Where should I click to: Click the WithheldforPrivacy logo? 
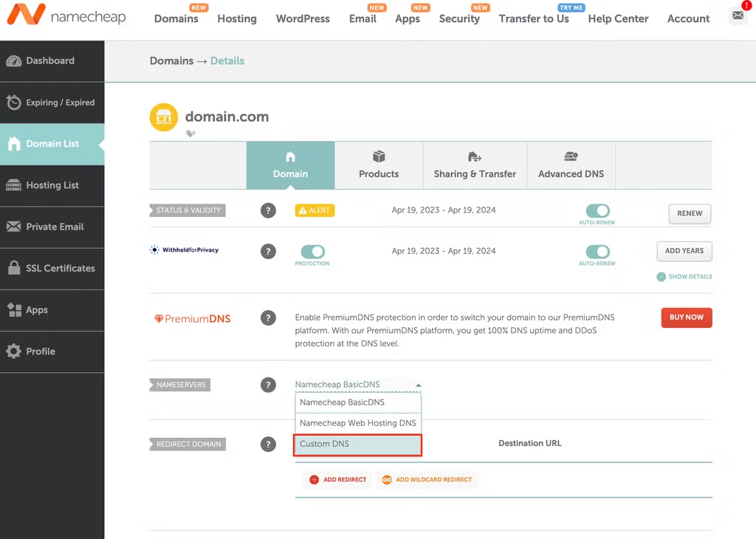(x=184, y=250)
